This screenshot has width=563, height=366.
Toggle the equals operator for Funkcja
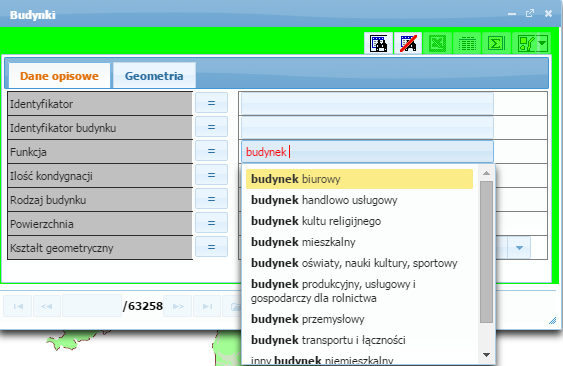pyautogui.click(x=211, y=151)
